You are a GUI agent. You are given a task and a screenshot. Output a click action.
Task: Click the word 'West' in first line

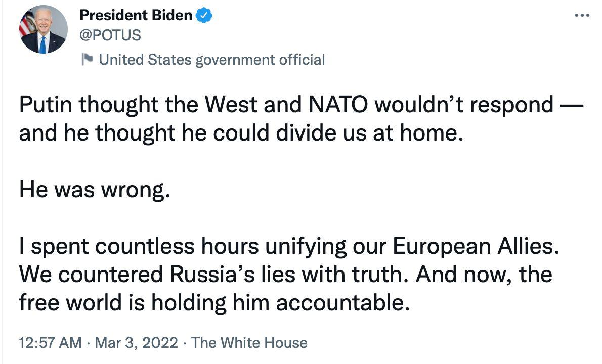tap(231, 104)
